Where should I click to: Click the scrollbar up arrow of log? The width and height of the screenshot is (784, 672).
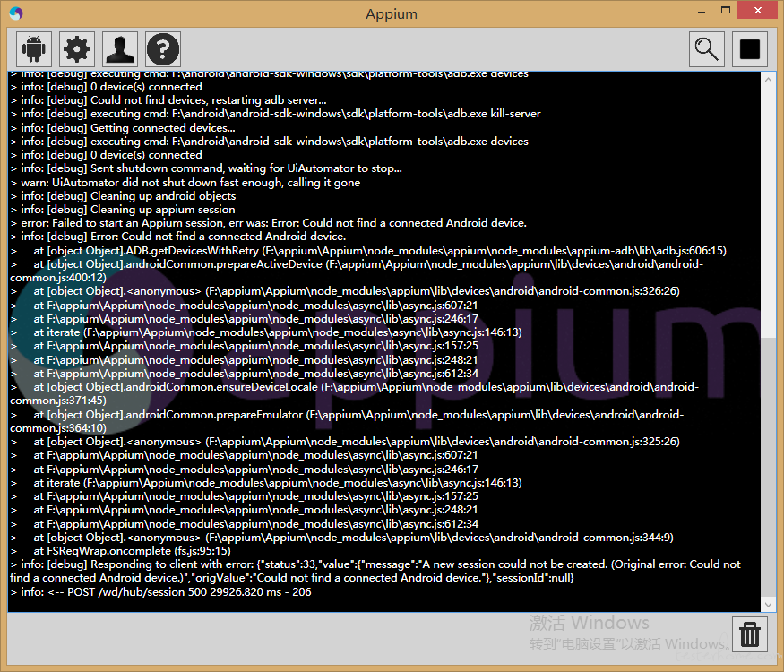point(768,80)
